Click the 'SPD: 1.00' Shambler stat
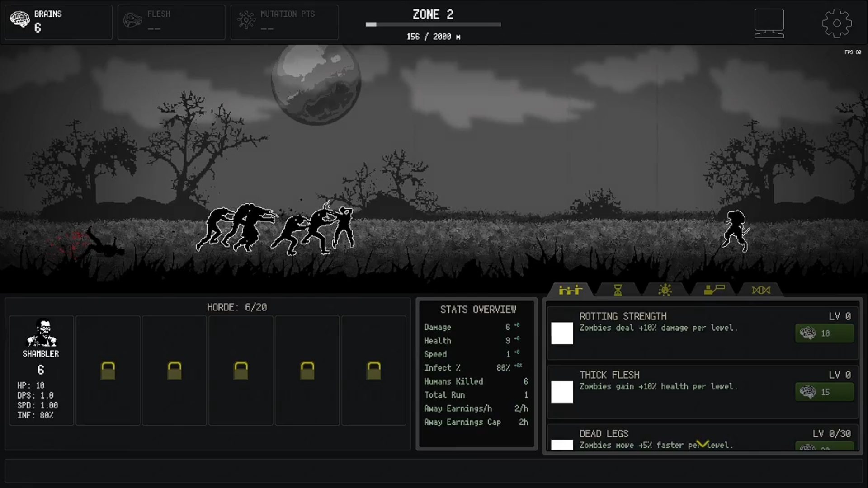 tap(38, 405)
